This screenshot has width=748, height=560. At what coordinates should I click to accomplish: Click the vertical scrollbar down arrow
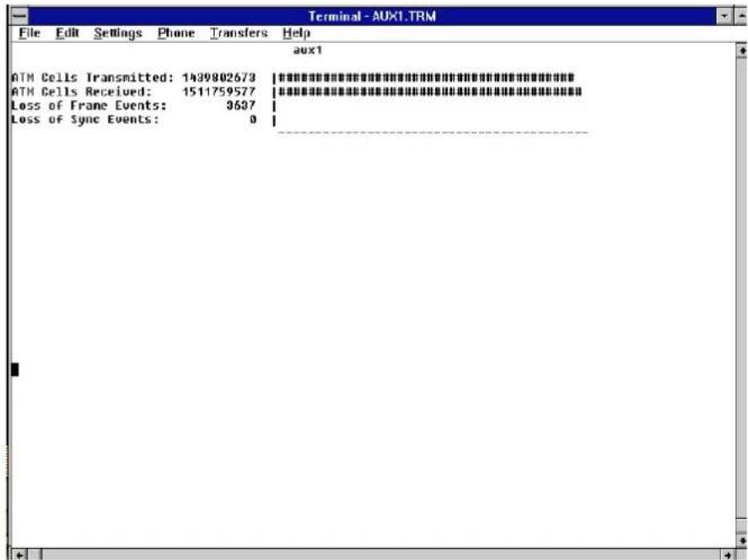pos(742,540)
